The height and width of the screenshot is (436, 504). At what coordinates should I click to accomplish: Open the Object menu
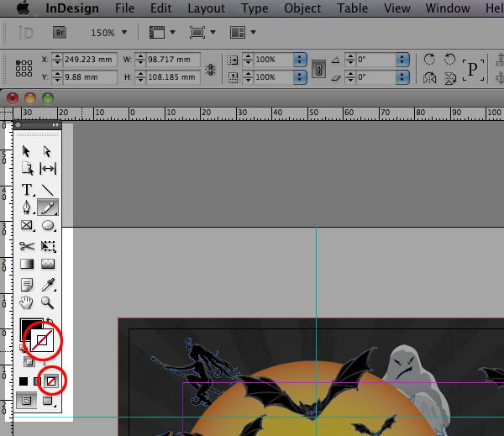click(x=302, y=8)
